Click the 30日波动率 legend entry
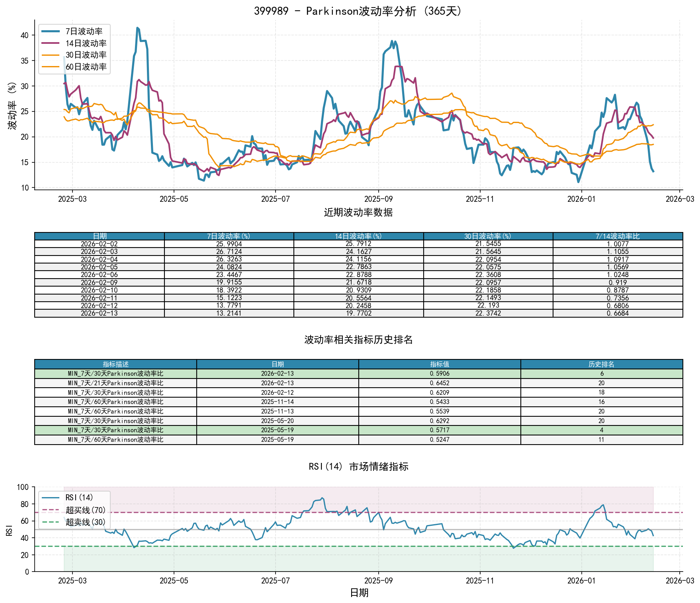Screen dimensions: 700x603 point(86,55)
